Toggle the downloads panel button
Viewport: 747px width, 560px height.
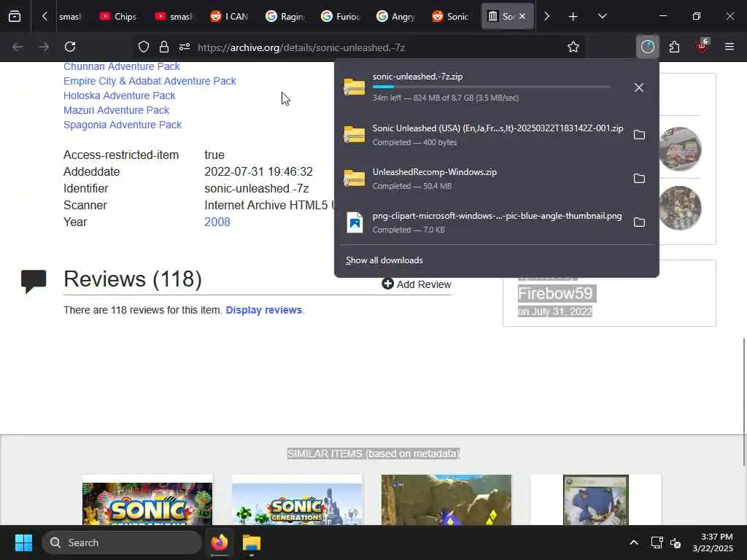[x=648, y=47]
